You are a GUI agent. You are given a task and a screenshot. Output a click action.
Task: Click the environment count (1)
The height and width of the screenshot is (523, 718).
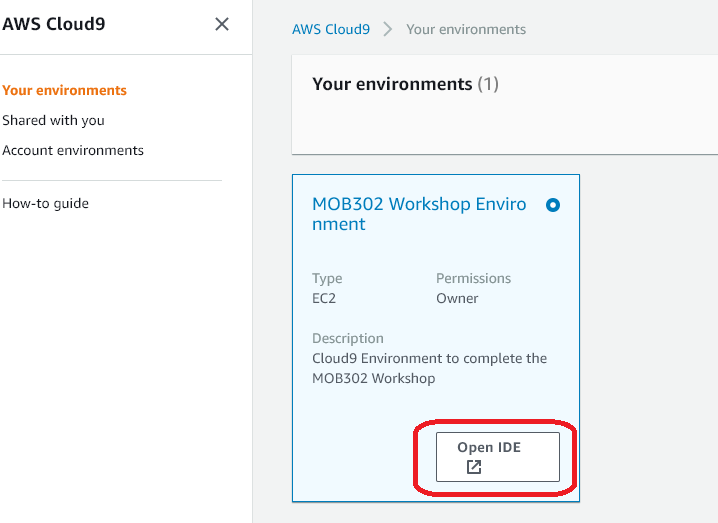488,84
